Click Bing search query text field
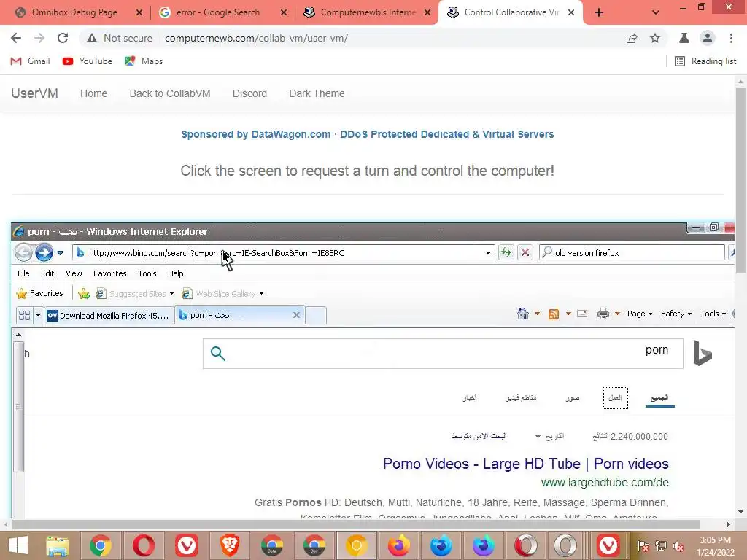This screenshot has height=560, width=747. [443, 354]
